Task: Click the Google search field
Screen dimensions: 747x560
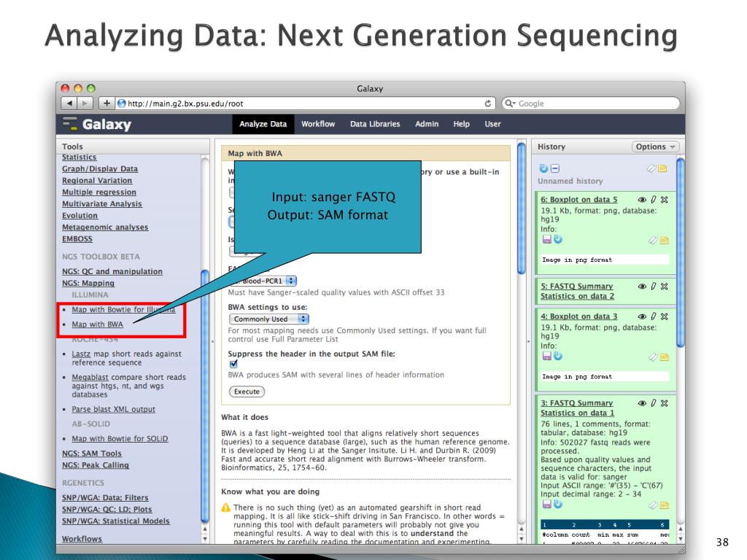Action: tap(591, 104)
